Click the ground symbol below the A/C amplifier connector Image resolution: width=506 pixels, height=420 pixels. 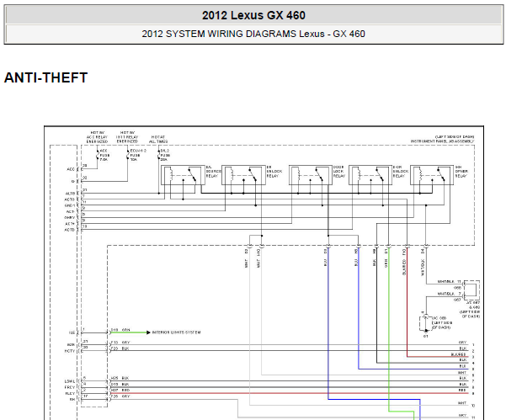click(x=426, y=331)
